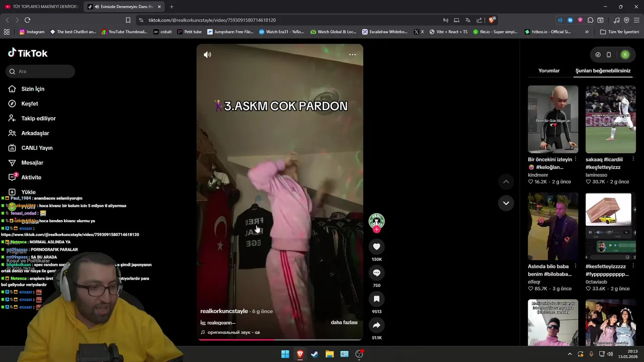
Task: Open the 0ctaviaob kesfetteyizzzzz thumbnail
Action: pyautogui.click(x=610, y=226)
